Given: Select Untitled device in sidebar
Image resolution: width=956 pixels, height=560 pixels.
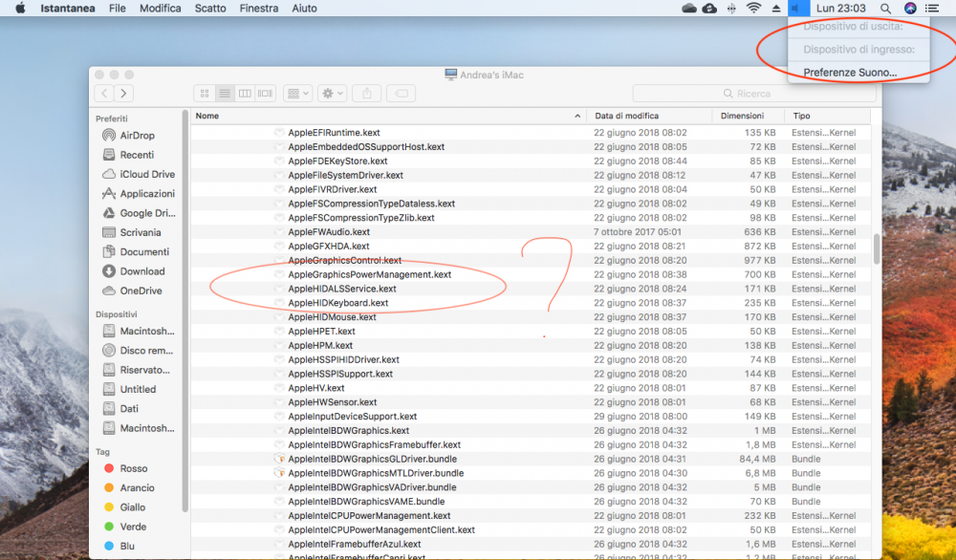Looking at the screenshot, I should 138,389.
